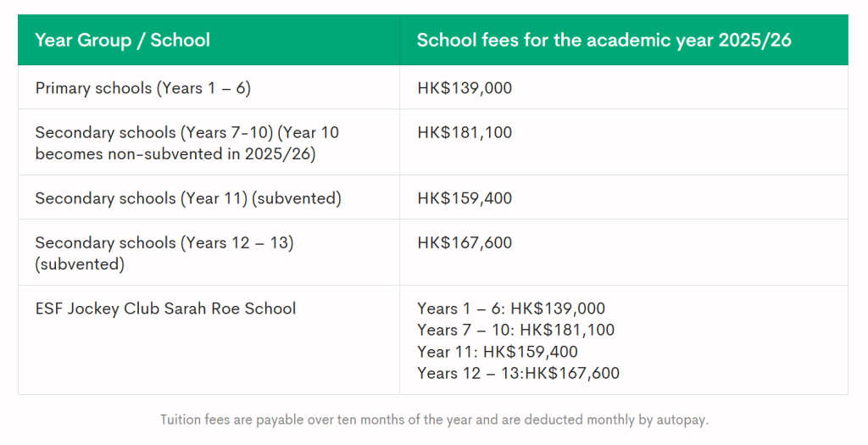Screen dimensions: 868x445
Task: Click the Years 7-10 row fee HK$181,100
Action: pyautogui.click(x=464, y=132)
